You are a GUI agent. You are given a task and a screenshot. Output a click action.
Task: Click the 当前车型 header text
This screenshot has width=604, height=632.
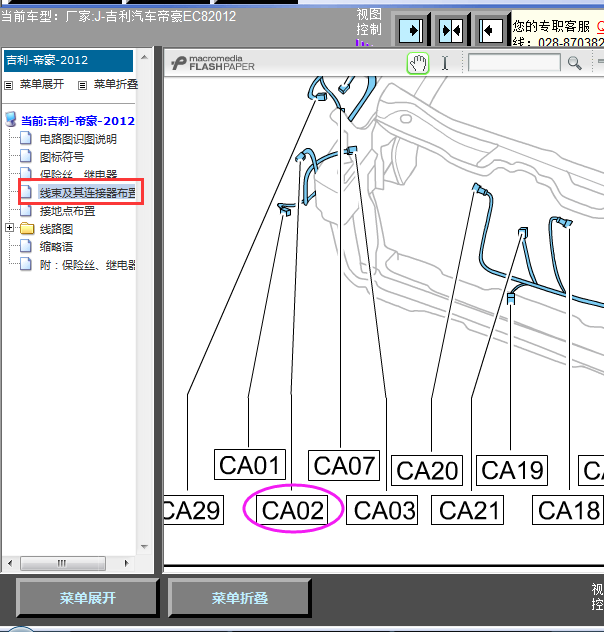point(118,17)
